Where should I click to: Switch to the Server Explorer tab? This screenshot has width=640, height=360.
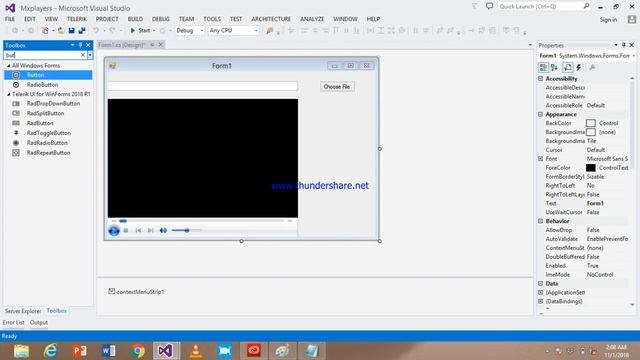point(23,311)
